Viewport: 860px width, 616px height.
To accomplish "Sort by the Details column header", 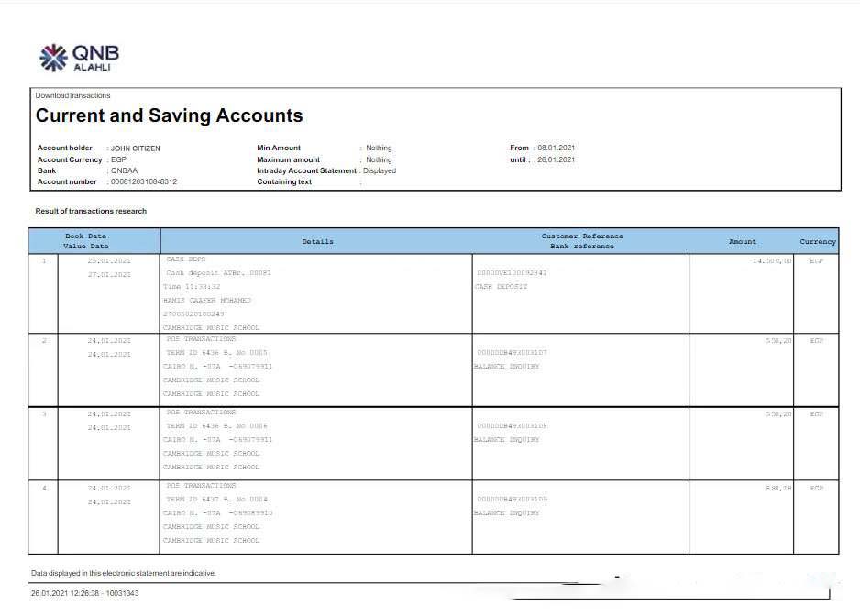I will point(317,241).
